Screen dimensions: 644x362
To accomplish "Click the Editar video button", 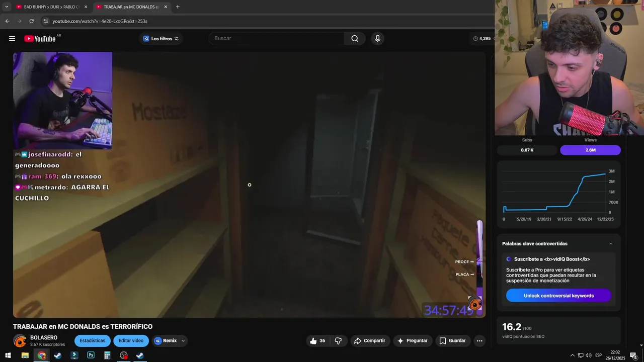I will (131, 341).
